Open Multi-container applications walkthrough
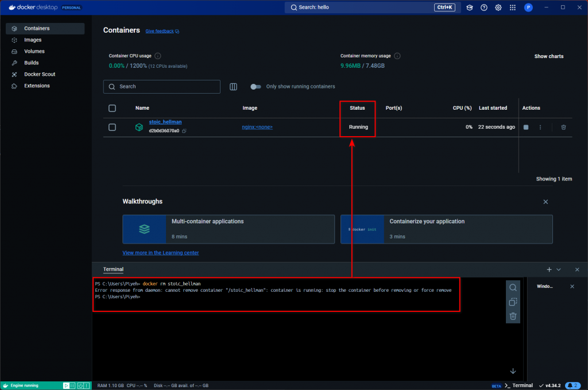This screenshot has width=588, height=390. click(229, 229)
